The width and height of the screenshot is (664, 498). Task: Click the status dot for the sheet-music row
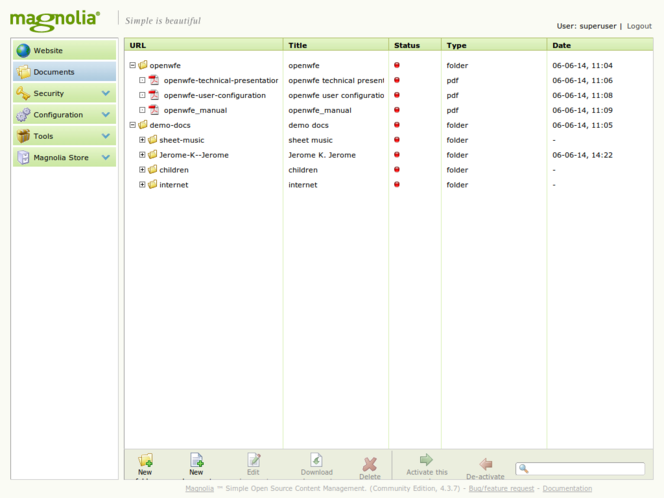[397, 140]
